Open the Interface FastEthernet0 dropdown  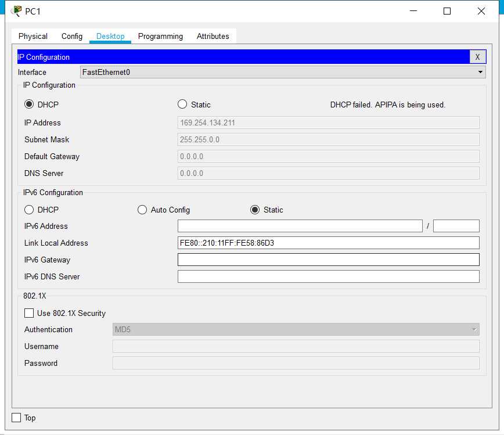click(x=283, y=72)
